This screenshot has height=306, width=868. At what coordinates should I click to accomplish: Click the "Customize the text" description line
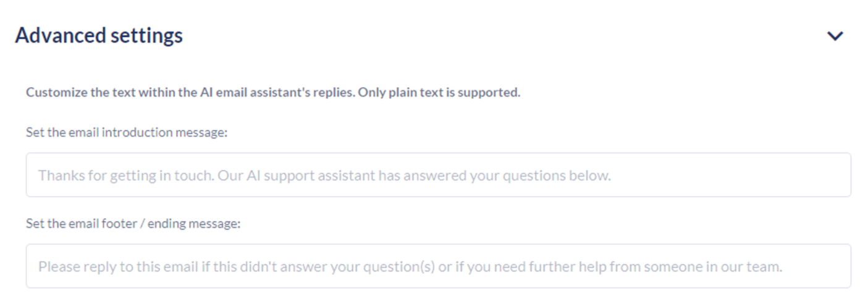(x=272, y=93)
